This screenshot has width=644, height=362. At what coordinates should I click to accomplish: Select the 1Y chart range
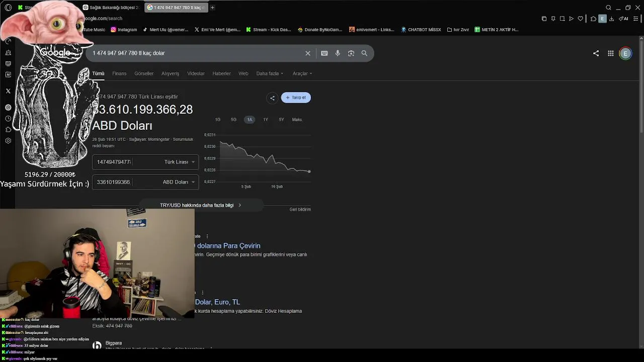(266, 120)
